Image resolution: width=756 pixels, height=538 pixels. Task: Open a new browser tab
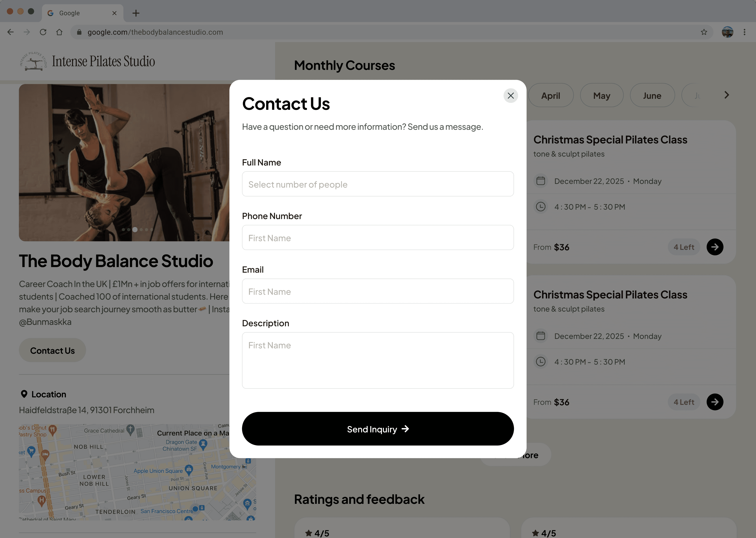click(136, 13)
